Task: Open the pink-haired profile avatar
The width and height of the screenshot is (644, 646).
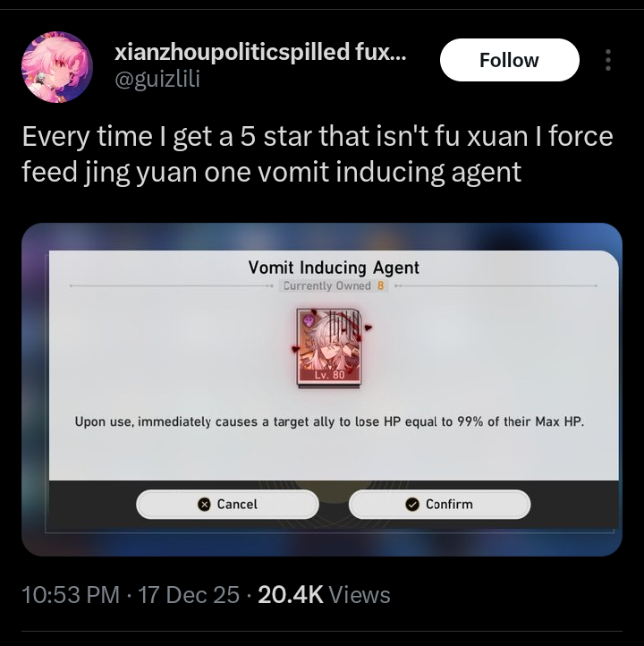Action: 57,67
